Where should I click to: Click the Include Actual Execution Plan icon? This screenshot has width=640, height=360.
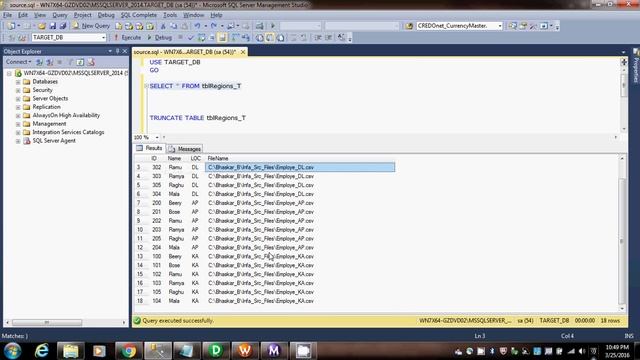235,38
